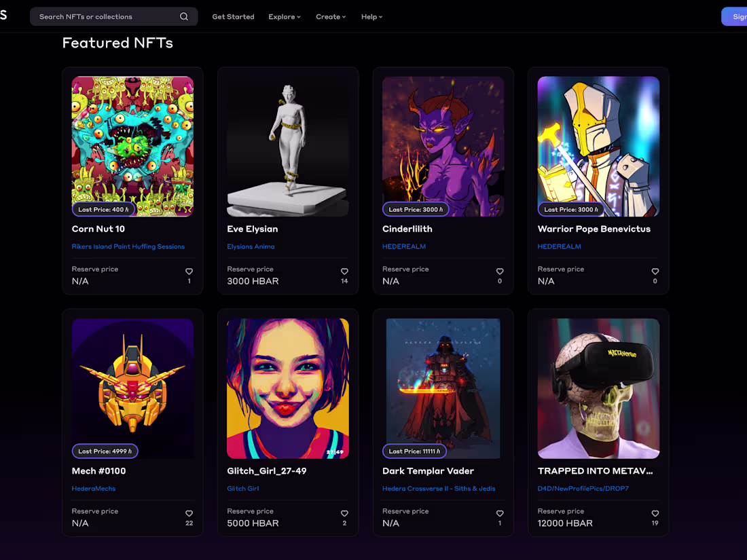The image size is (747, 560).
Task: Toggle the favorite heart on Dark Templar Vader
Action: click(x=500, y=513)
